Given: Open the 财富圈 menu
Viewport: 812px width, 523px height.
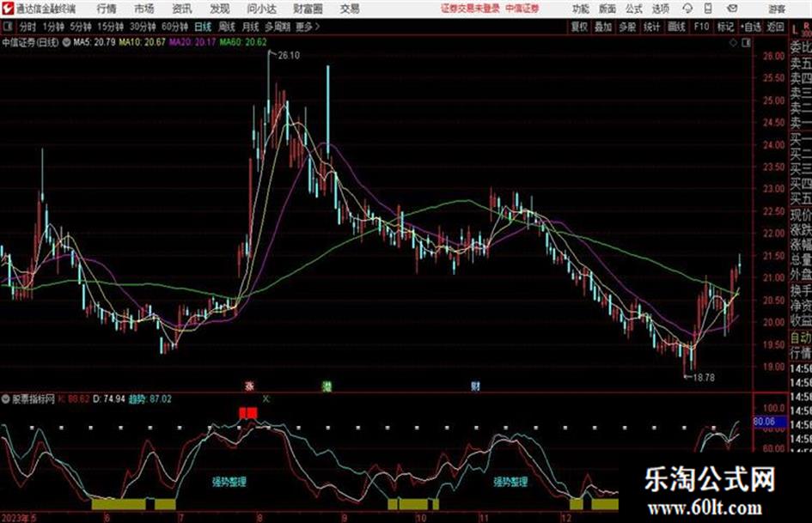Looking at the screenshot, I should [308, 9].
